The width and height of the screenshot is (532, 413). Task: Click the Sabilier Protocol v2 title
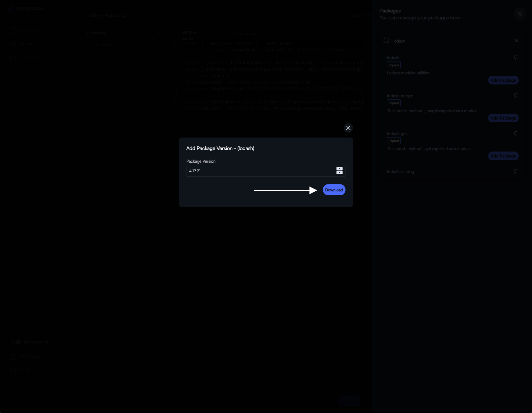107,15
